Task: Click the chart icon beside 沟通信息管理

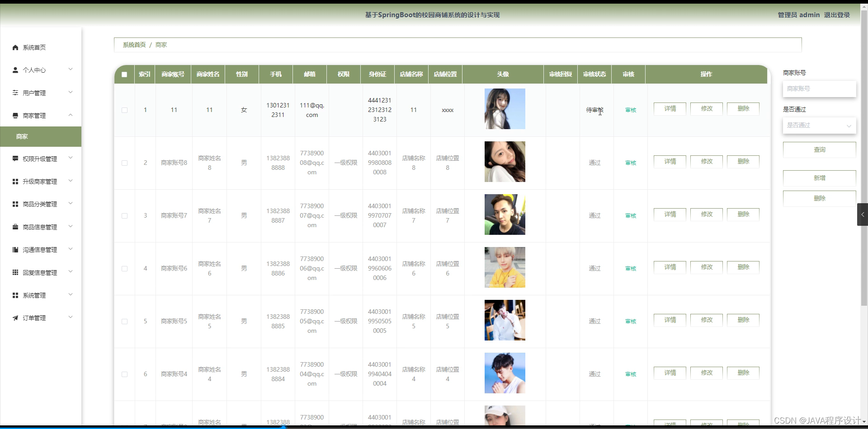Action: pos(15,250)
